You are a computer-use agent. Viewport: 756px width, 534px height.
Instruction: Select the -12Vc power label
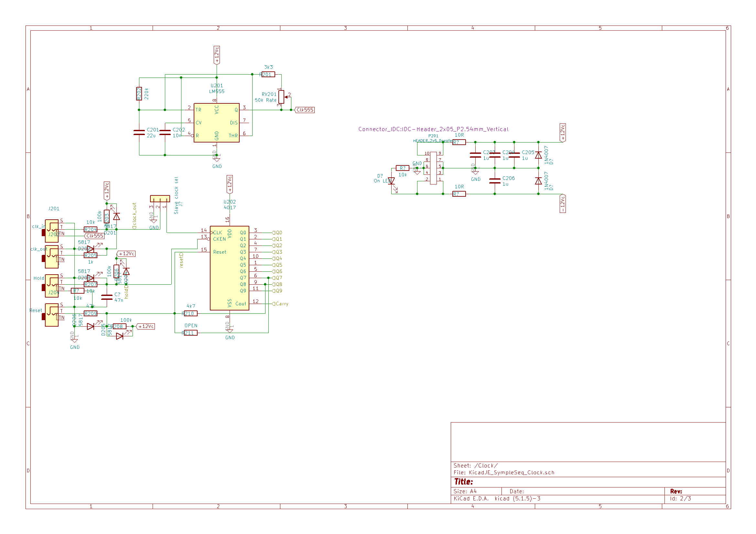563,204
